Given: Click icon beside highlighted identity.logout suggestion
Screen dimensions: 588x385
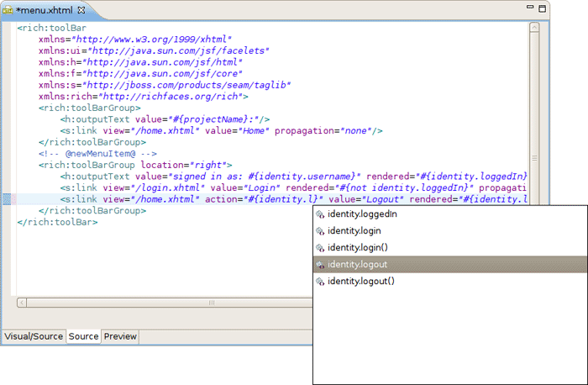Looking at the screenshot, I should pyautogui.click(x=319, y=265).
